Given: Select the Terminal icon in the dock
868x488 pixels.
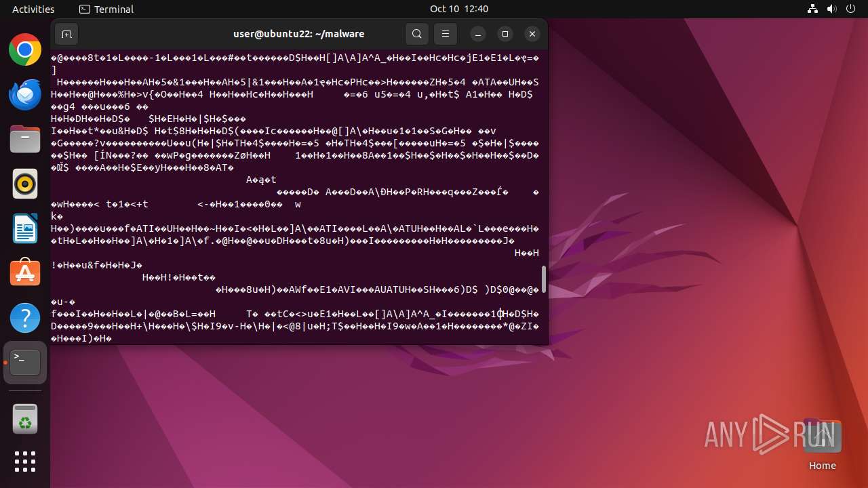Looking at the screenshot, I should pyautogui.click(x=25, y=363).
